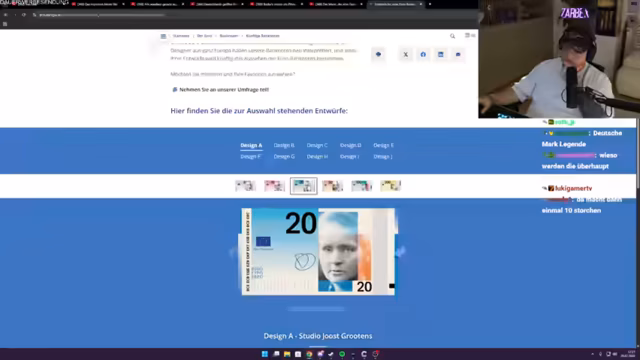The image size is (640, 360).
Task: Click the print icon beside share buttons
Action: tap(378, 54)
